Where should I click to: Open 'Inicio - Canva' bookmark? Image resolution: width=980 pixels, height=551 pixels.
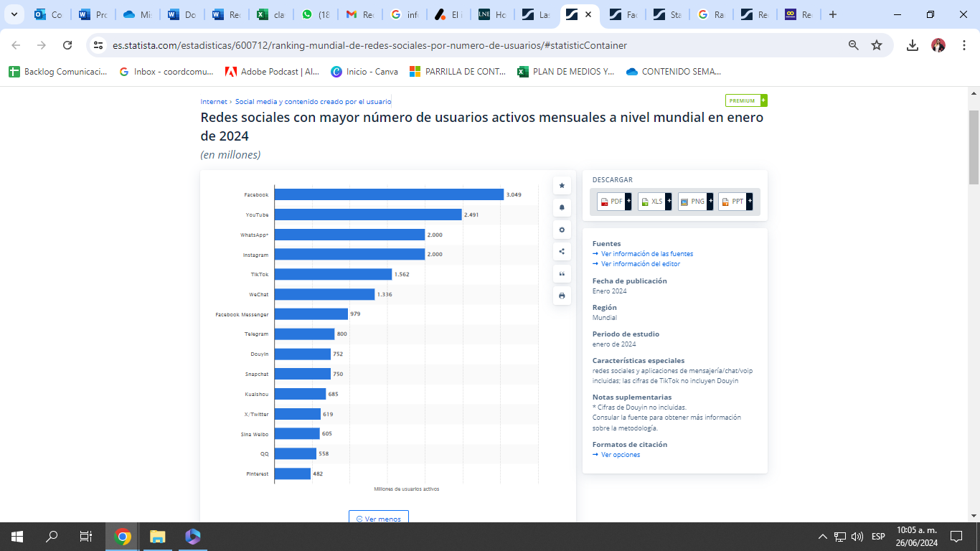364,72
